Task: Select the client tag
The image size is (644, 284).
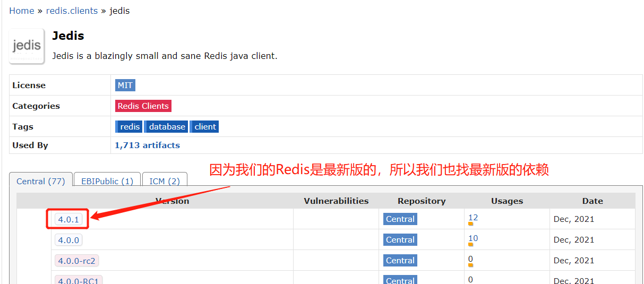Action: click(204, 126)
